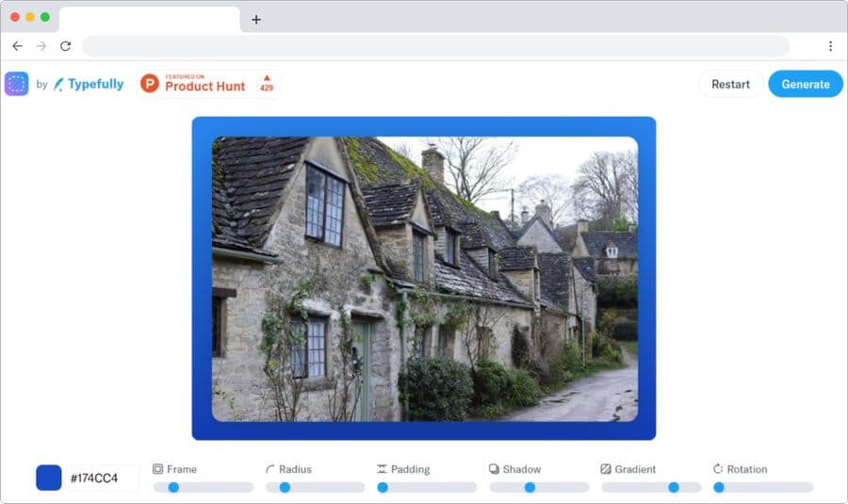
Task: Click the browser forward arrow
Action: click(41, 46)
